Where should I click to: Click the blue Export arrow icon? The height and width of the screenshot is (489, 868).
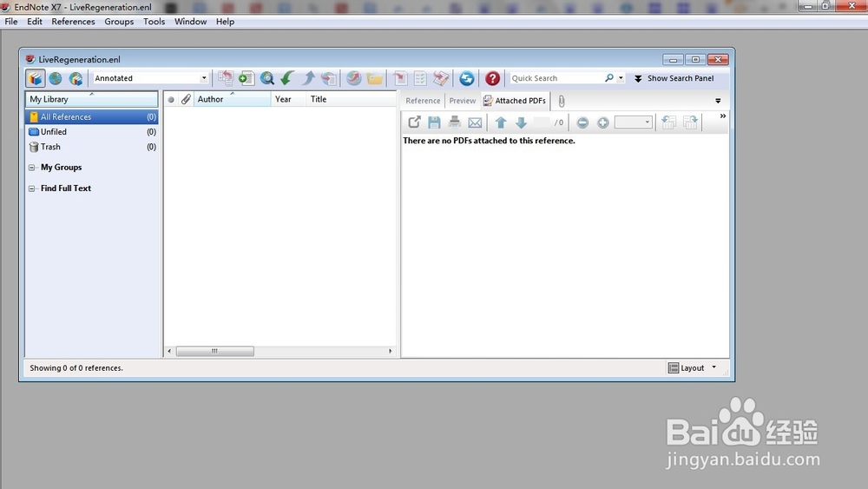click(308, 78)
